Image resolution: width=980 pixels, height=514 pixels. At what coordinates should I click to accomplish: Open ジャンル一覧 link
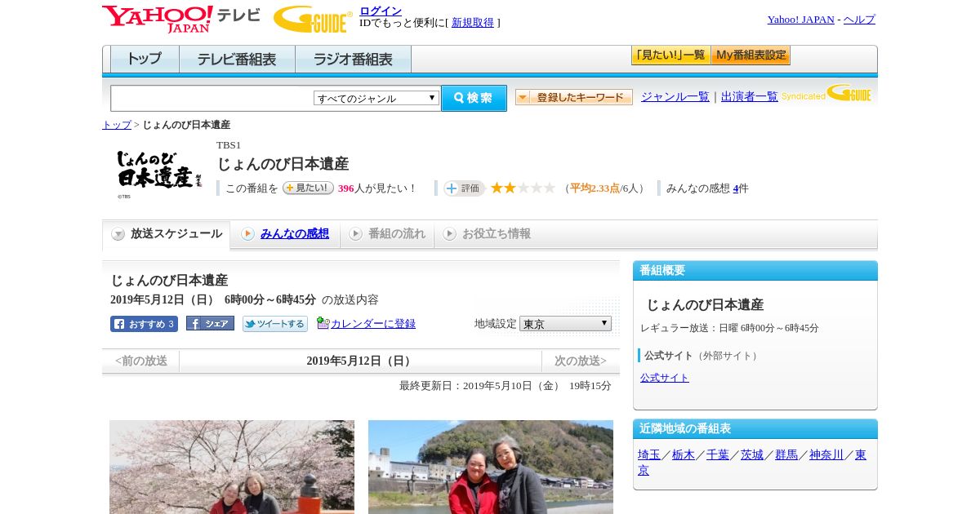tap(675, 96)
